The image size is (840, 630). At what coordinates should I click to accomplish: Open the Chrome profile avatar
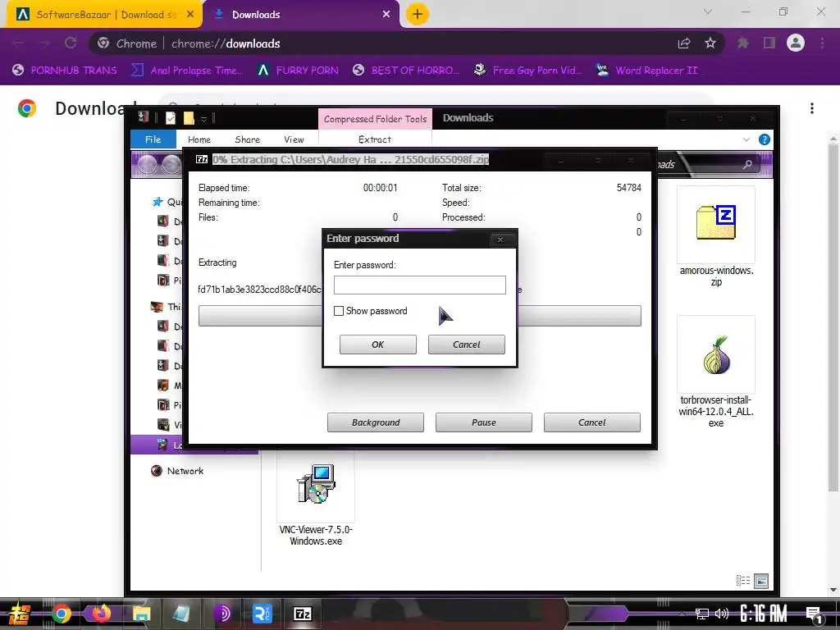point(796,43)
